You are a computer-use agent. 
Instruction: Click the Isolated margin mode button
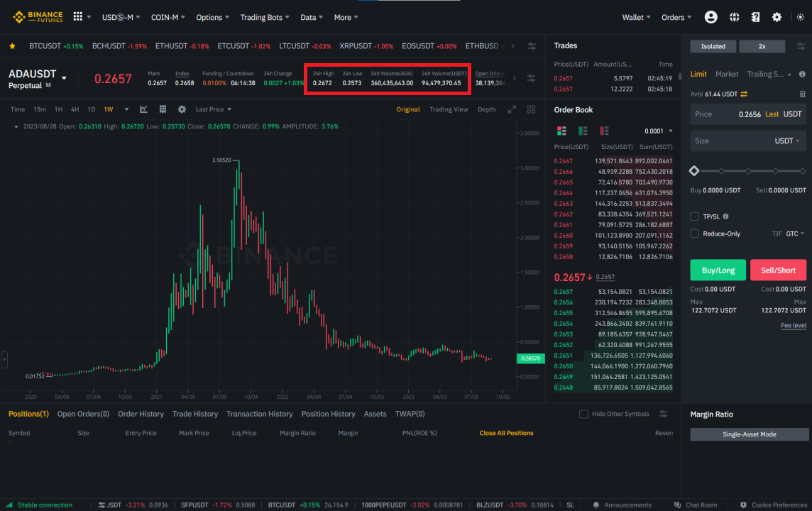[x=713, y=46]
